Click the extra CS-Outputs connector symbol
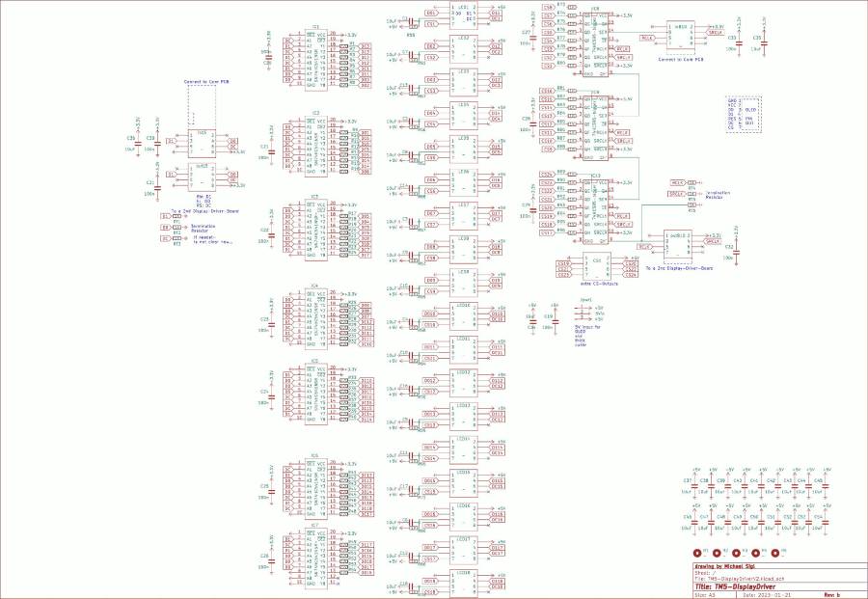The width and height of the screenshot is (868, 599). (x=596, y=266)
